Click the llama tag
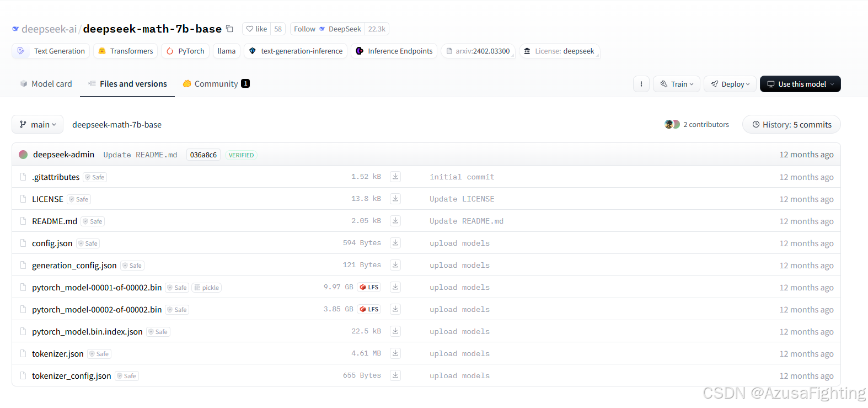The width and height of the screenshot is (868, 408). pos(227,51)
